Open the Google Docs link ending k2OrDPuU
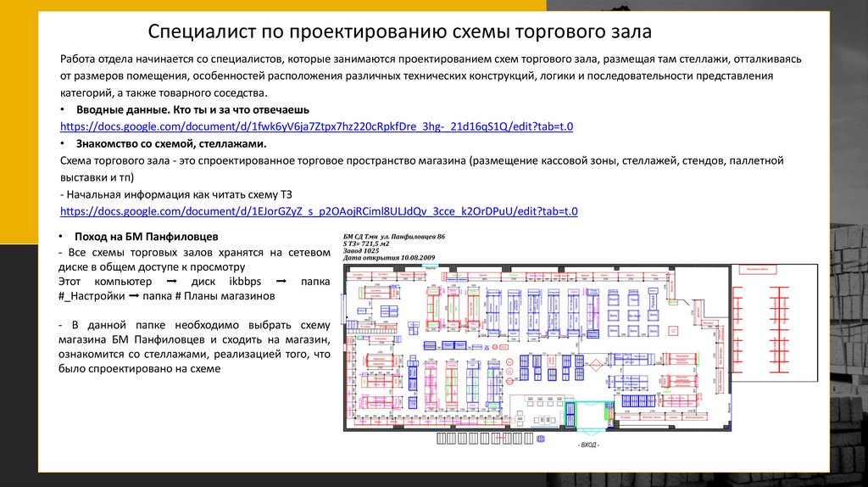868x487 pixels. point(319,211)
